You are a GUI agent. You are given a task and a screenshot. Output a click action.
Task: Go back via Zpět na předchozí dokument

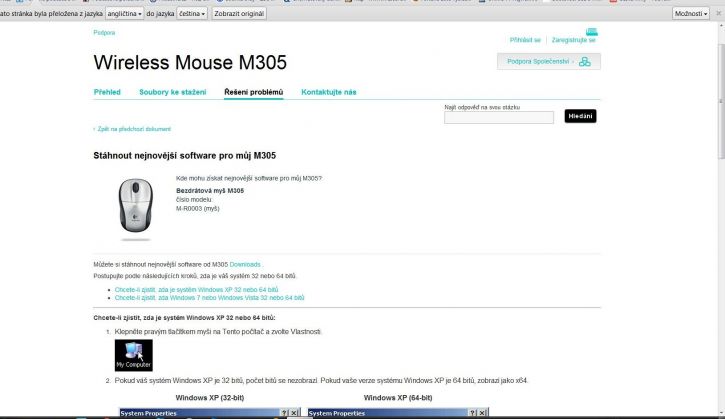132,129
